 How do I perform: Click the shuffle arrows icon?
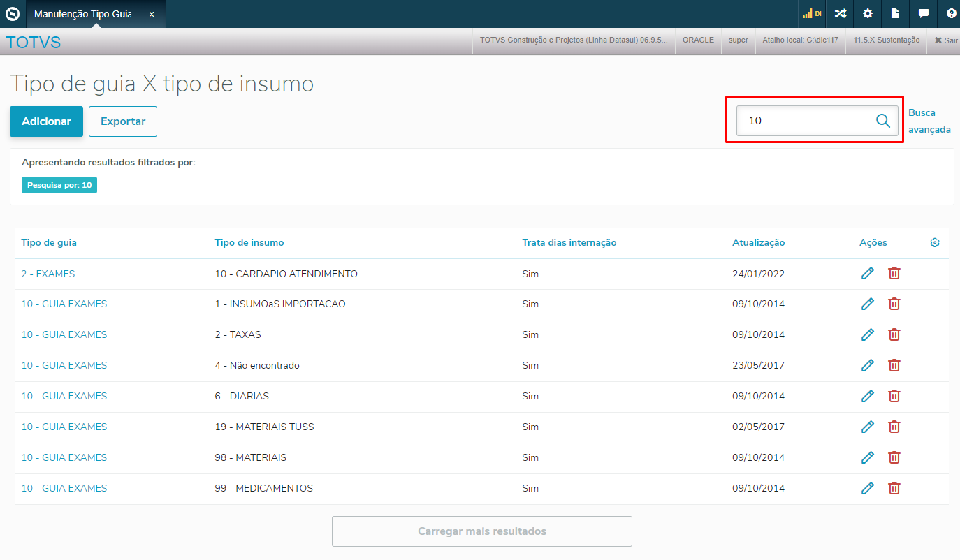click(841, 13)
